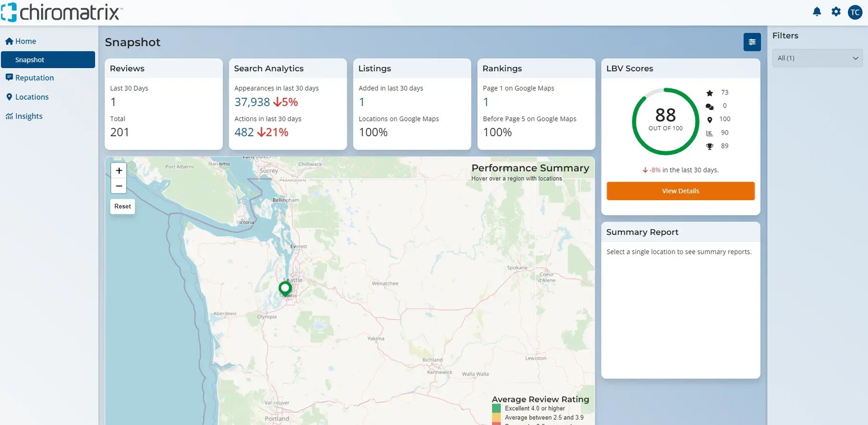Viewport: 868px width, 425px height.
Task: Click the total reviews count 201
Action: point(120,132)
